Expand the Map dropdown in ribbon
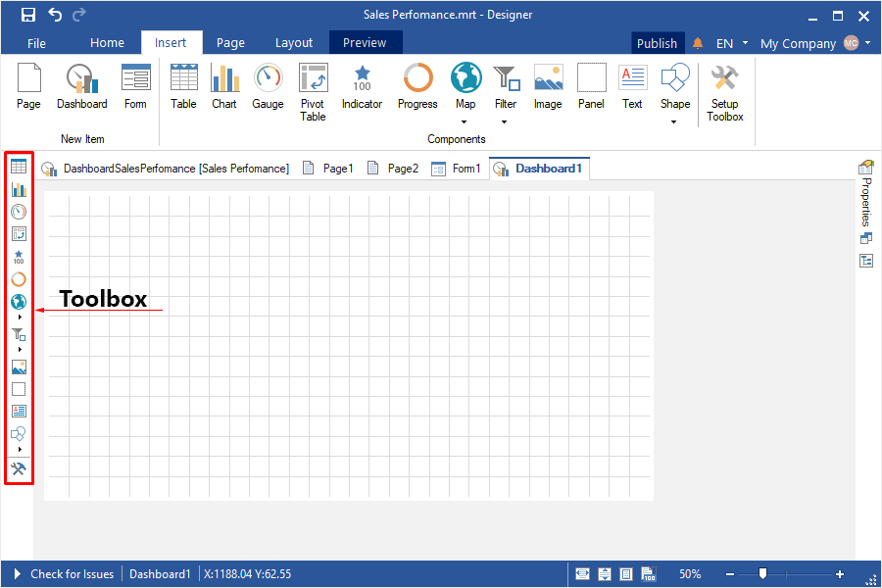Screen dimensions: 882x588 465,122
